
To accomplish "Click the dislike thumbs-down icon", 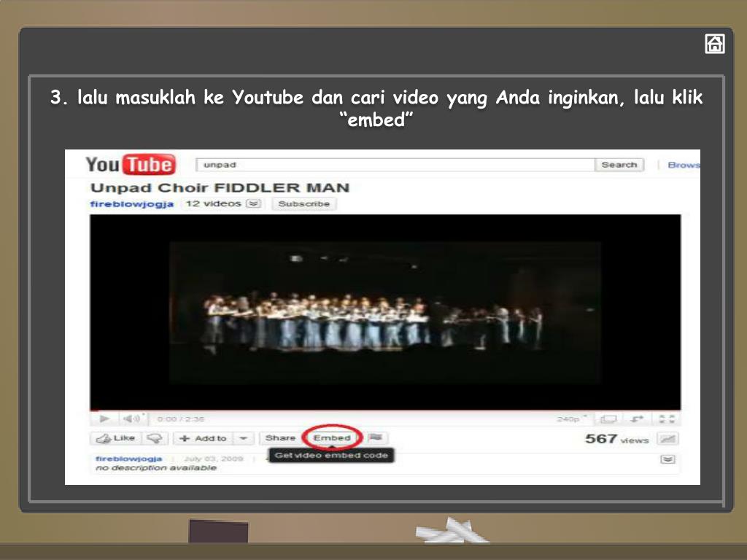I will (x=155, y=438).
